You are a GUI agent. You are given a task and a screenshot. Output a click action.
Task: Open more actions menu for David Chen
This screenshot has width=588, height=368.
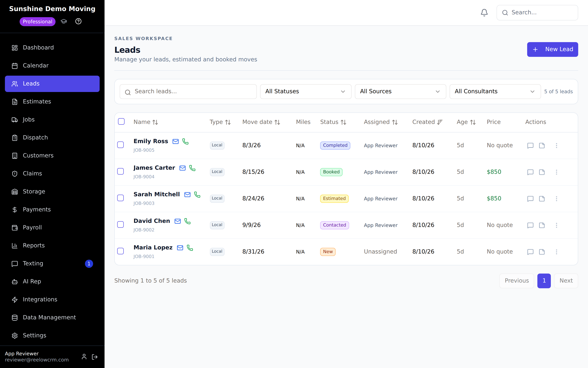point(556,225)
